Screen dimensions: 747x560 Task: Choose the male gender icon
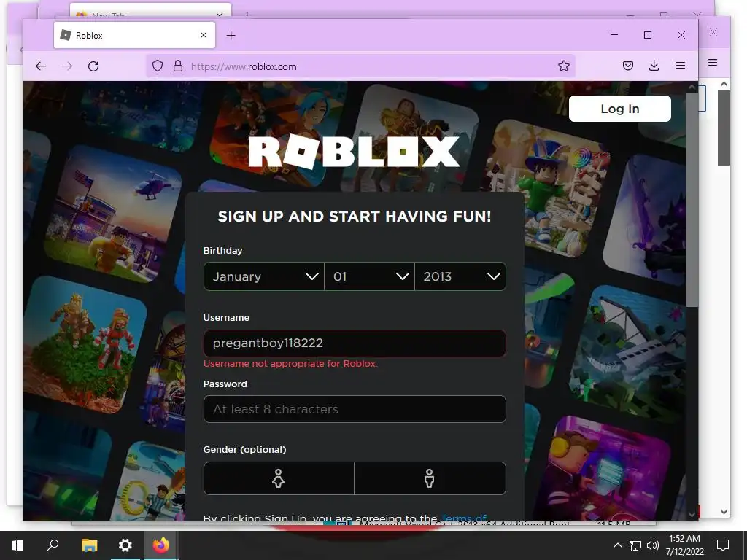click(x=430, y=478)
